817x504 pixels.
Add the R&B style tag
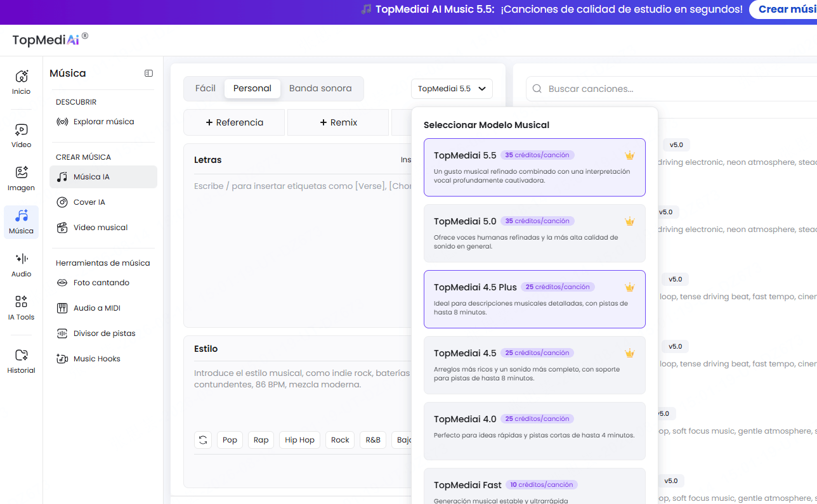click(x=373, y=440)
